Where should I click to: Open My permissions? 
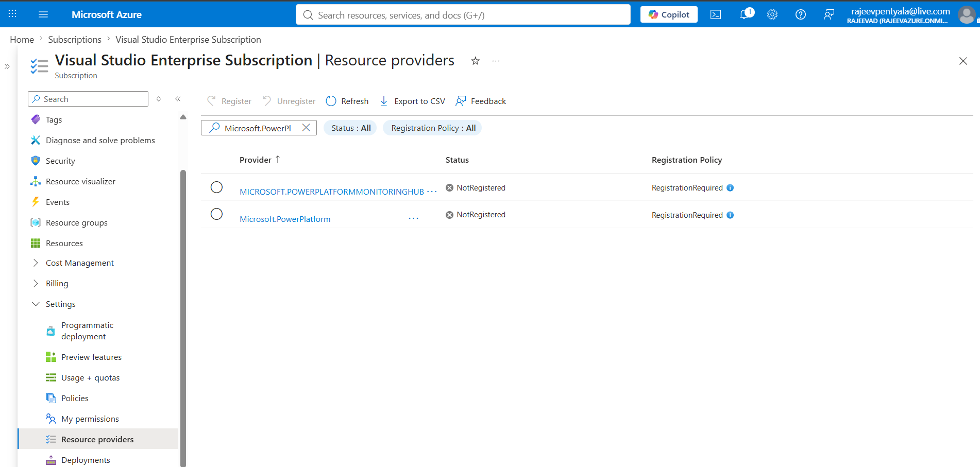[x=90, y=419]
